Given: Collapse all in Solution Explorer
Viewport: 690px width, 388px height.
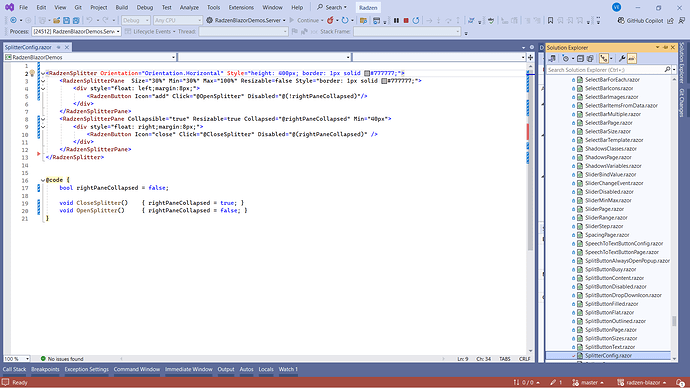Looking at the screenshot, I should 580,59.
